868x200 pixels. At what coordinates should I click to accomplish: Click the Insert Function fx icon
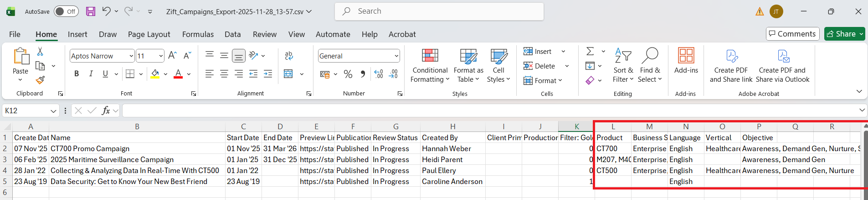(x=106, y=111)
